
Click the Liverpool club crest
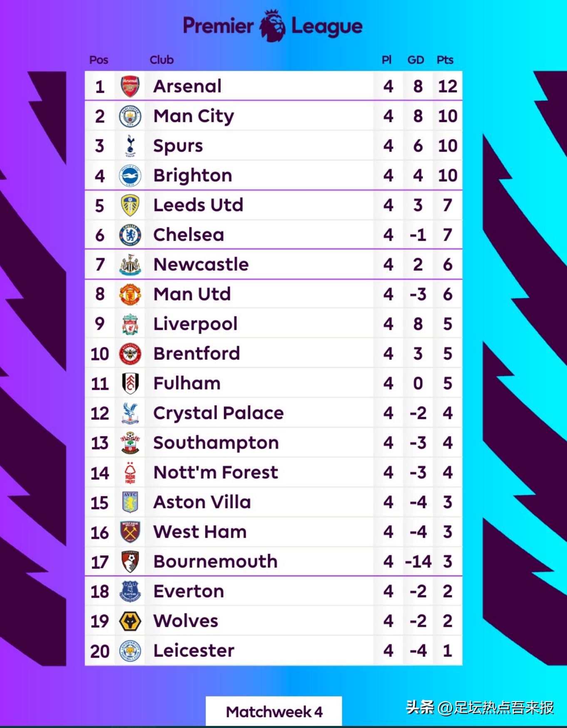(130, 324)
